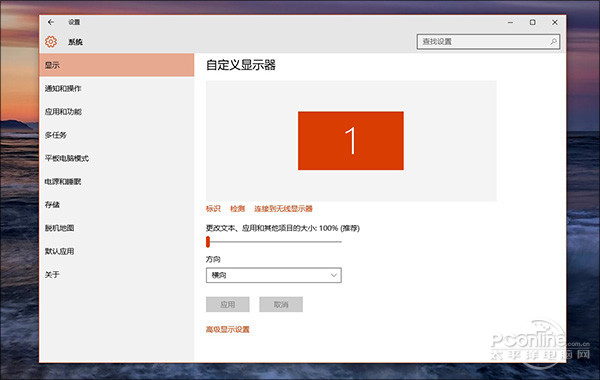
Task: Maximize the settings window
Action: pyautogui.click(x=533, y=23)
